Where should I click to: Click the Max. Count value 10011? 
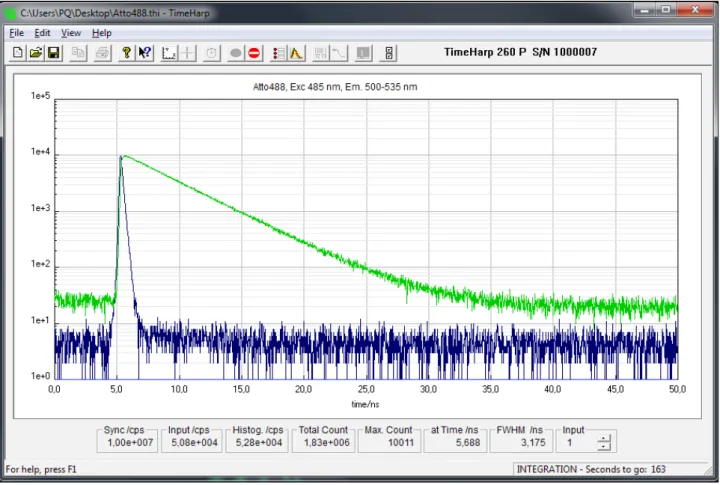click(x=401, y=443)
